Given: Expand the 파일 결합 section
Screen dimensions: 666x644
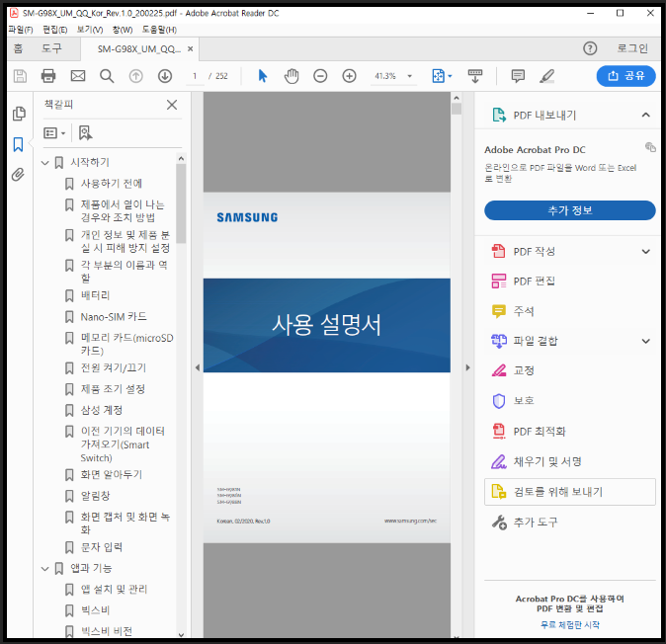Looking at the screenshot, I should (x=645, y=341).
